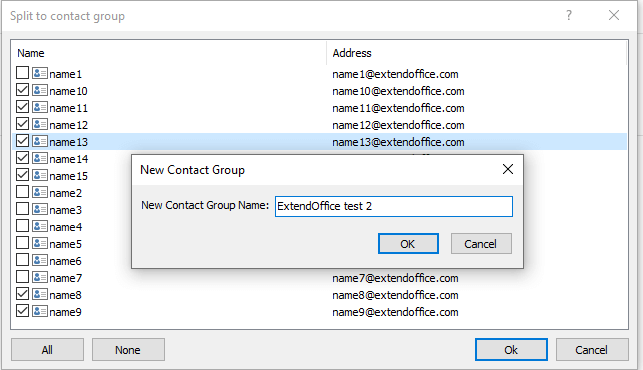
Task: Click the contact card icon for name15
Action: 40,175
